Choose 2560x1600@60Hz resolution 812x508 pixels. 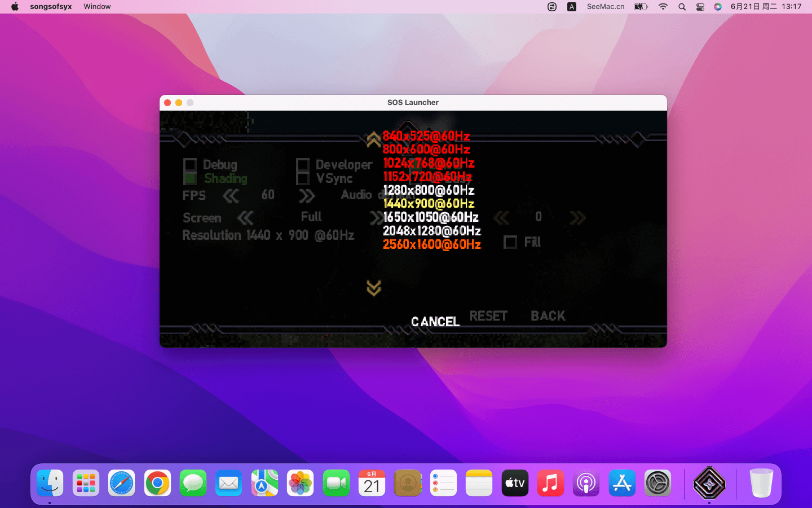point(432,244)
